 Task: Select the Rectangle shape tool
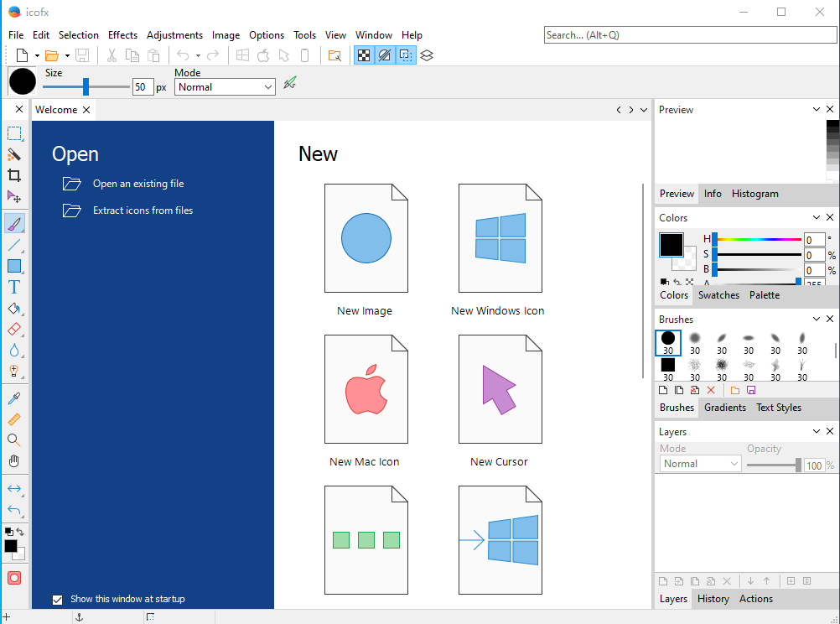point(14,266)
